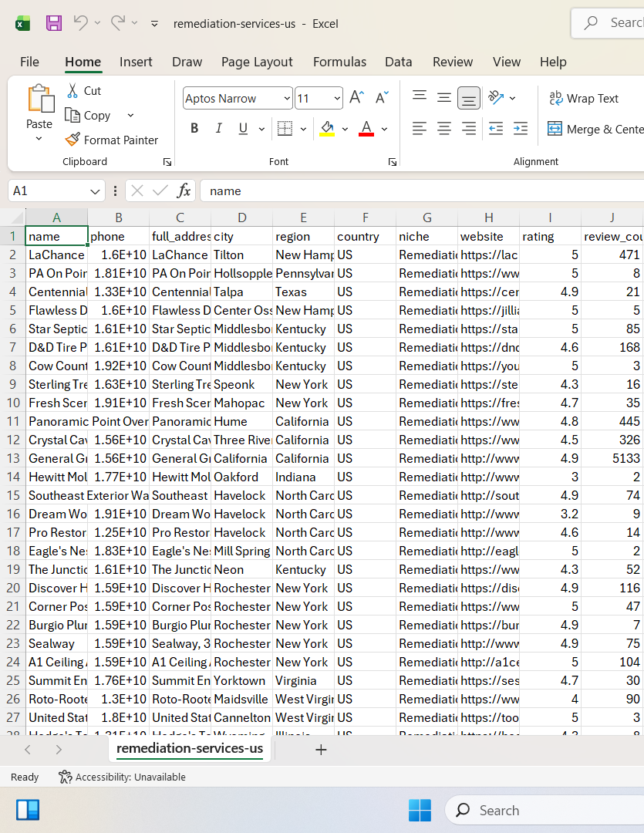Click sheet scroll left arrow

tap(28, 750)
